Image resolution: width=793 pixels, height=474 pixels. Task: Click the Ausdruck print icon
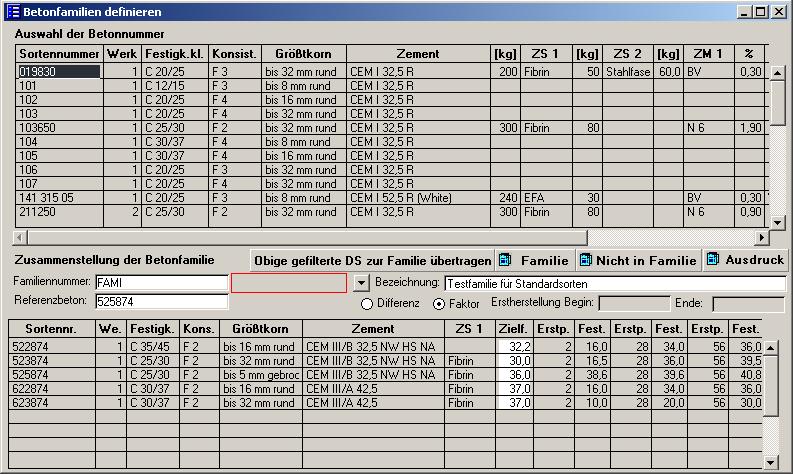713,260
